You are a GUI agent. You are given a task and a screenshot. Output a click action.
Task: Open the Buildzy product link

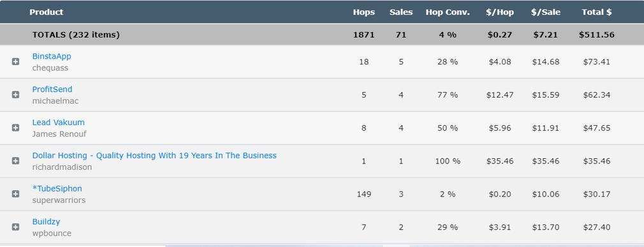[x=46, y=221]
